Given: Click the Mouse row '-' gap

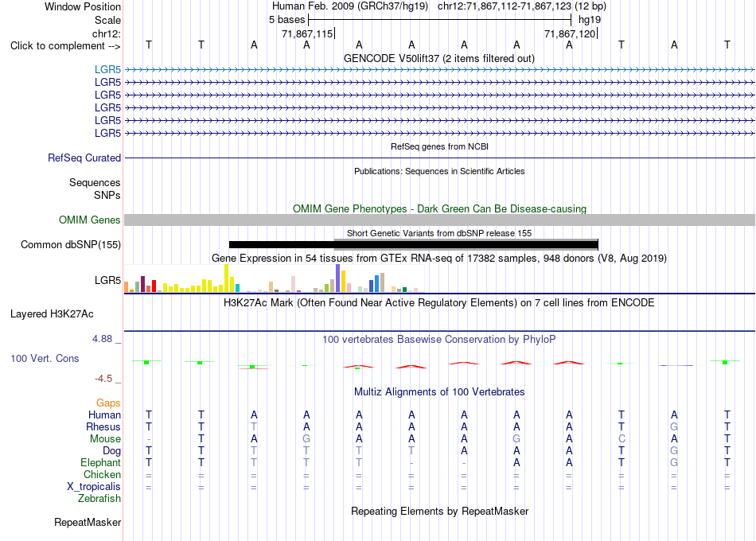Looking at the screenshot, I should [149, 439].
